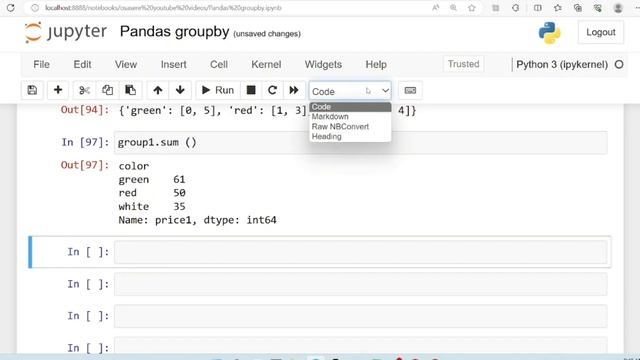640x360 pixels.
Task: Open the View menu
Action: point(126,64)
